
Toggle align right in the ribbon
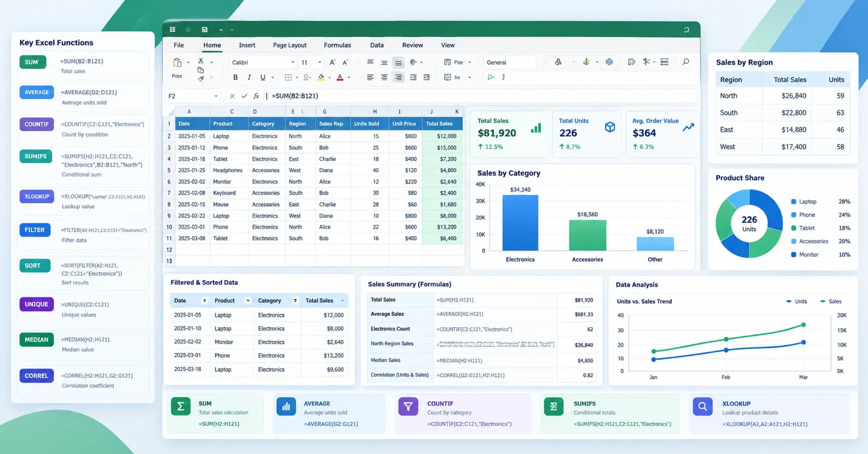[x=398, y=78]
